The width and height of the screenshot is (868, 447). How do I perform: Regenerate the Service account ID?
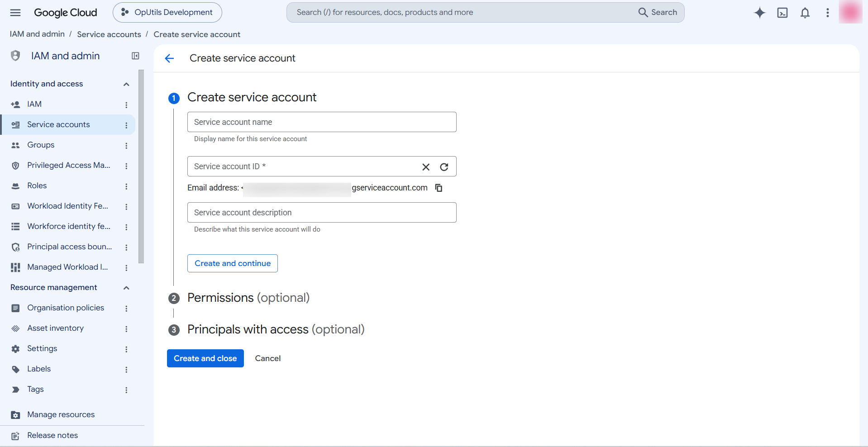coord(444,167)
